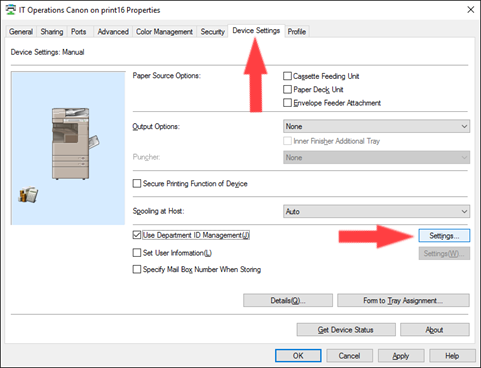The height and width of the screenshot is (368, 481).
Task: Click the Form to Tray Assignment button
Action: [x=403, y=300]
